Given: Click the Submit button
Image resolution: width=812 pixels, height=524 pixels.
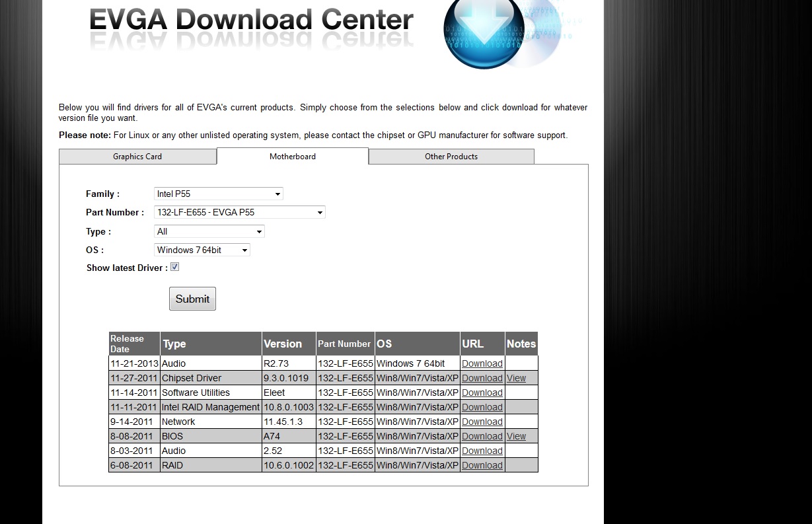Looking at the screenshot, I should 192,299.
